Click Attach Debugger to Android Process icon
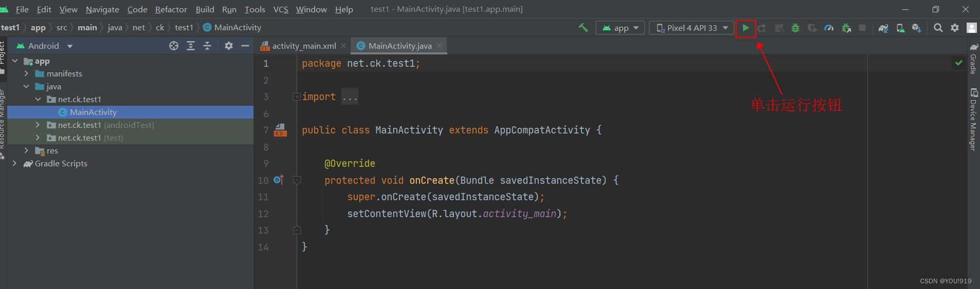980x289 pixels. tap(846, 28)
